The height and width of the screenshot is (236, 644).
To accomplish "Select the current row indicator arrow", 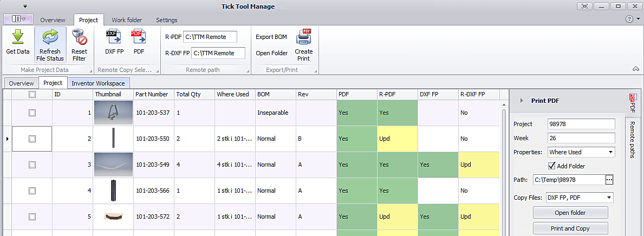I will coord(8,139).
